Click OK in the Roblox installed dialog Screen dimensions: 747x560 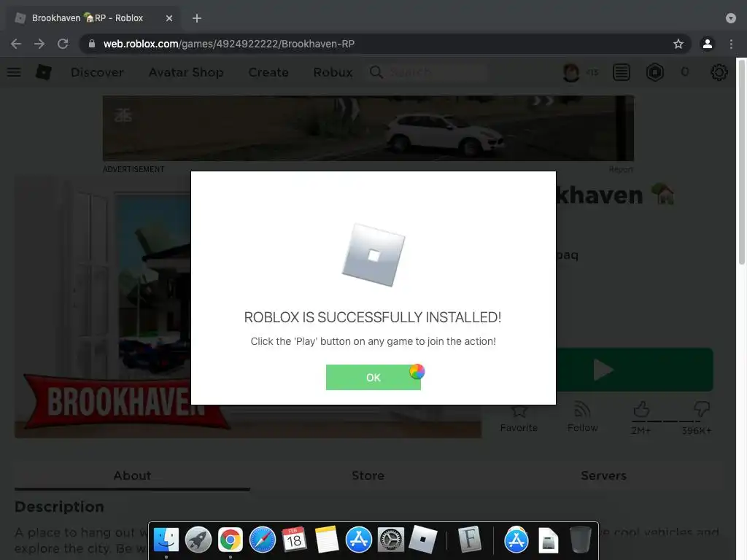[373, 377]
